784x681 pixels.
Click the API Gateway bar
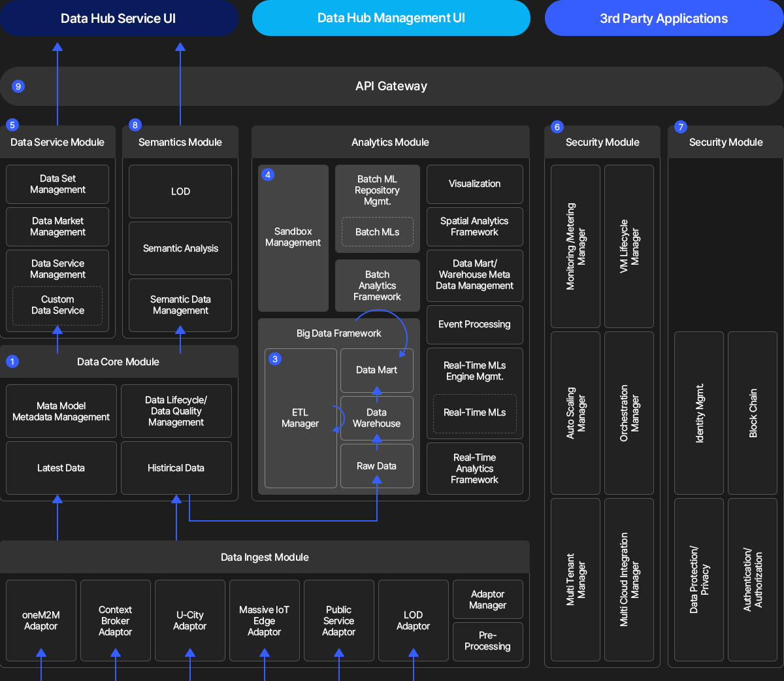(x=391, y=86)
